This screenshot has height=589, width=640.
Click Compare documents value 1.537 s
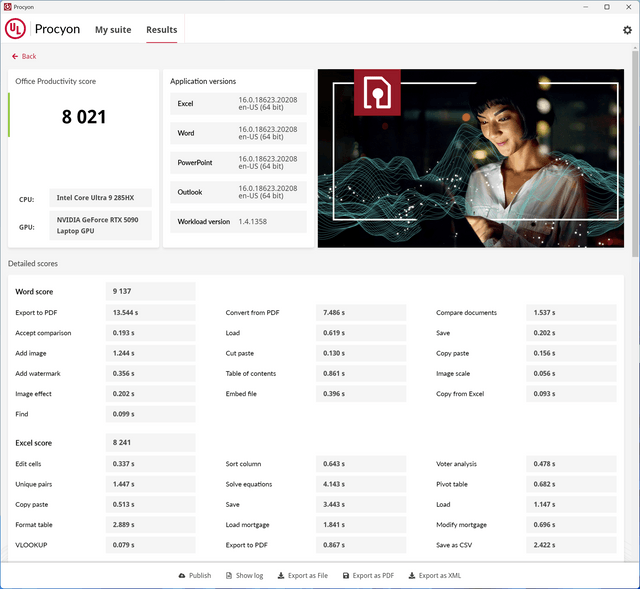[x=571, y=313]
